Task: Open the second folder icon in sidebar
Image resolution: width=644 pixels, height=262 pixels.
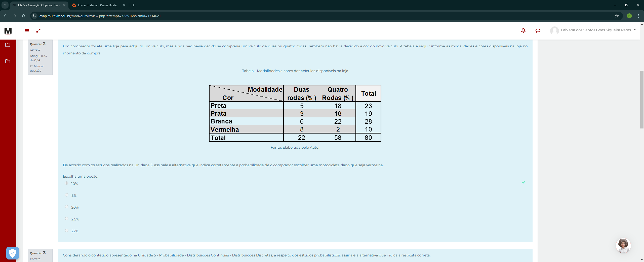Action: click(x=8, y=61)
